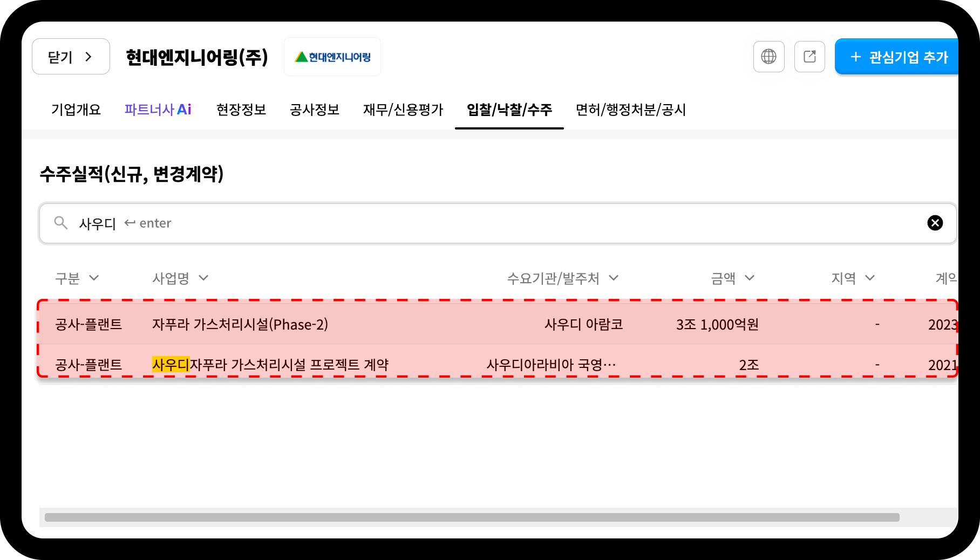Click the search input containing 사우디
Viewport: 980px width, 560px height.
[x=498, y=223]
